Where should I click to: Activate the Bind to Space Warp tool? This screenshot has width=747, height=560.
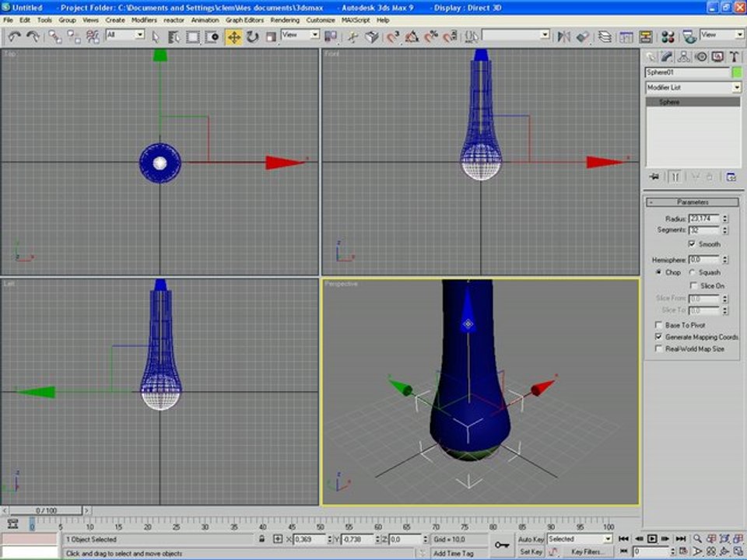(x=93, y=37)
